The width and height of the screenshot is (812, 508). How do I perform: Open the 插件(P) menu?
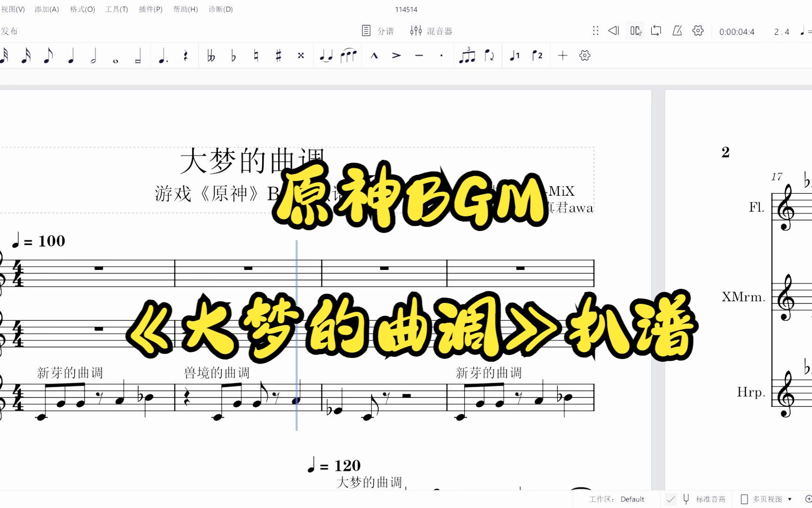tap(150, 9)
